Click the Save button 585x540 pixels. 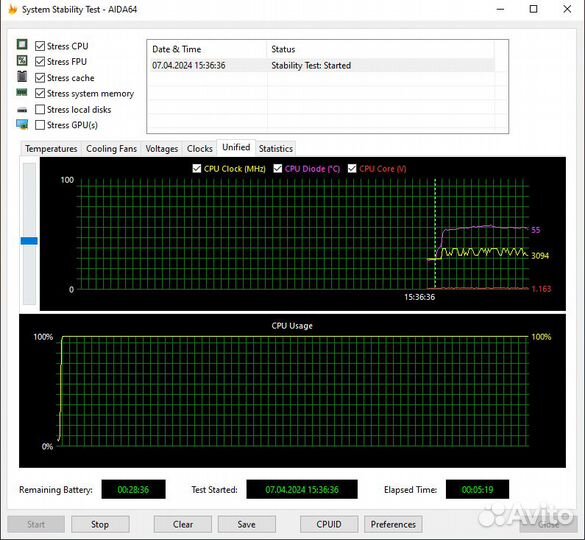[247, 524]
